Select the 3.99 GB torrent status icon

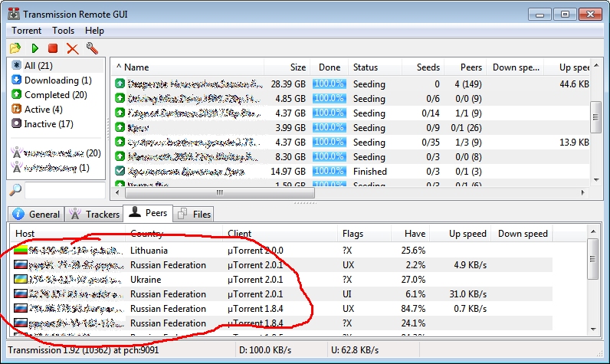120,127
